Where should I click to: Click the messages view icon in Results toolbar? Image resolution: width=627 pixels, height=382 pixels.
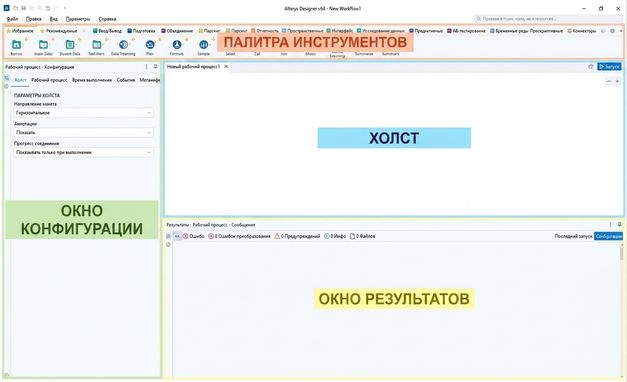pos(177,236)
